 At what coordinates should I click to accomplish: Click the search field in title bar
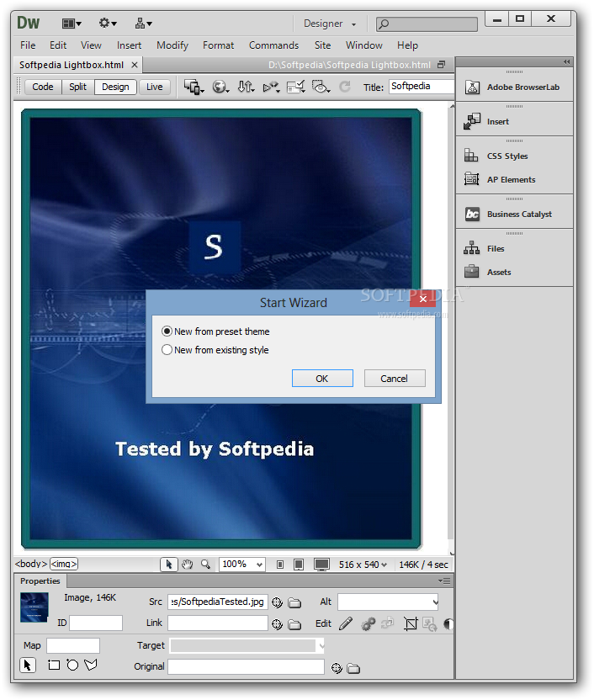click(x=427, y=24)
